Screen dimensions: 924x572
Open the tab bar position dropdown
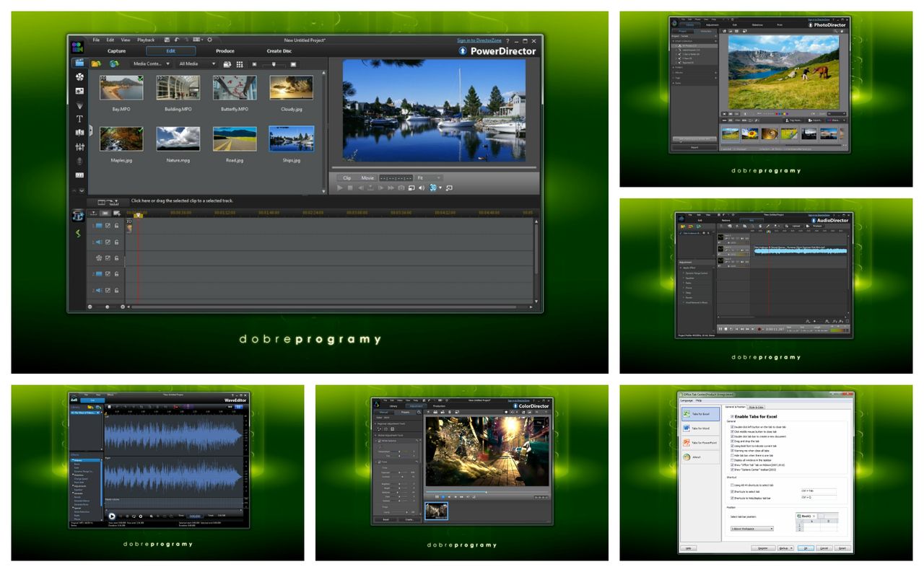[x=752, y=529]
